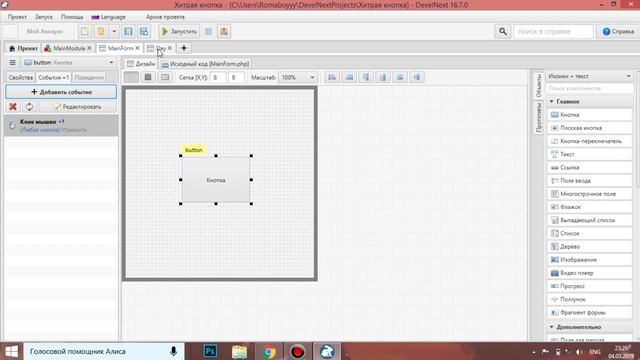This screenshot has height=360, width=640.
Task: Click the magnifier search icon near help field
Action: pyautogui.click(x=502, y=31)
